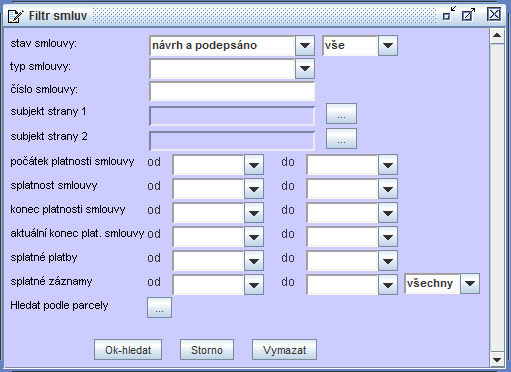Click the 'splatné záznamy' label
The width and height of the screenshot is (511, 372).
pyautogui.click(x=51, y=282)
